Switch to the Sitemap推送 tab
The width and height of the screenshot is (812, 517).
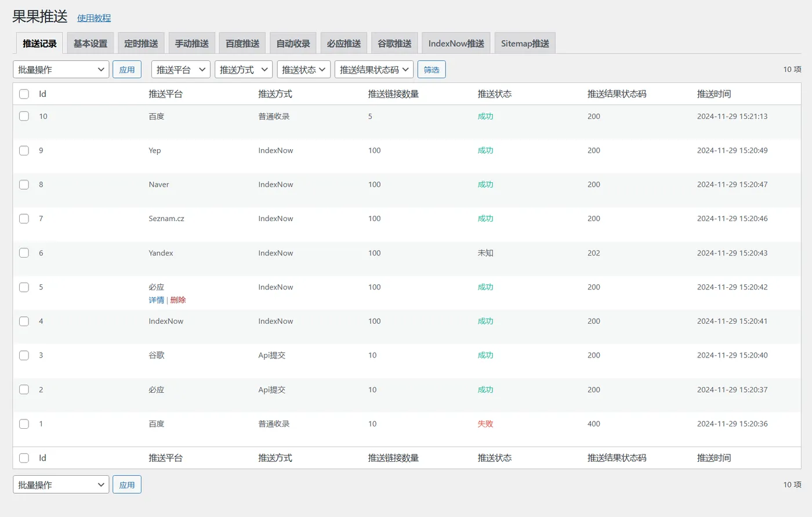click(x=525, y=44)
